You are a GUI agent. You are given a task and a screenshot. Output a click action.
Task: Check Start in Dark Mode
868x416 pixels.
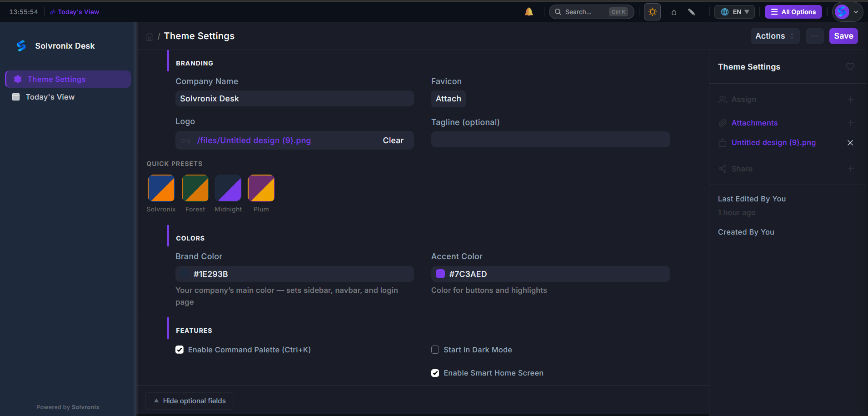tap(435, 350)
